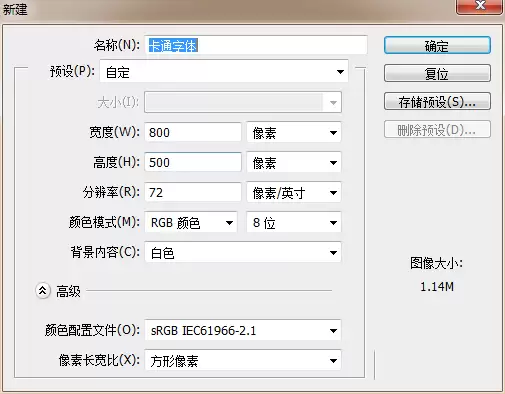Viewport: 505px width, 394px height.
Task: Click the 图像大小 value 1.14M
Action: [x=437, y=287]
